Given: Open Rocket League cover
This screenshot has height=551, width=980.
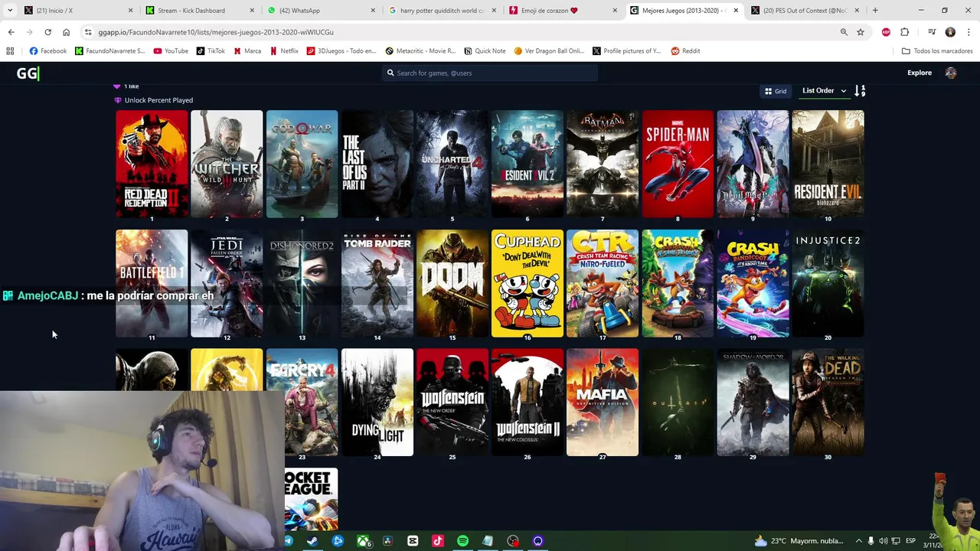Looking at the screenshot, I should click(311, 499).
